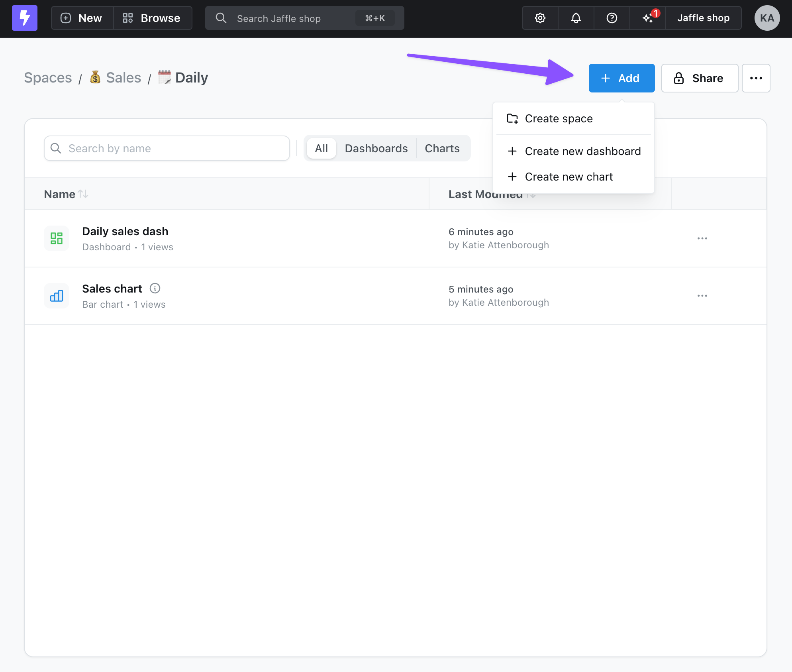The image size is (792, 672).
Task: Select the All filter segment
Action: [321, 148]
